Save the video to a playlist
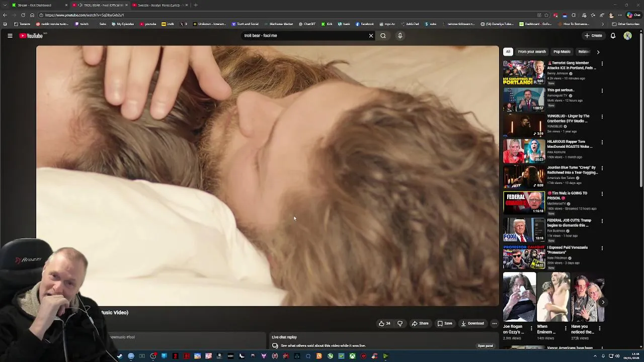The height and width of the screenshot is (362, 644). [x=445, y=323]
